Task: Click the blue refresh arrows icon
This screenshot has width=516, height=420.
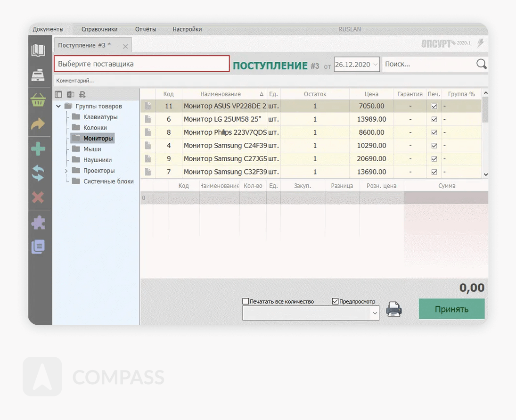Action: [38, 173]
